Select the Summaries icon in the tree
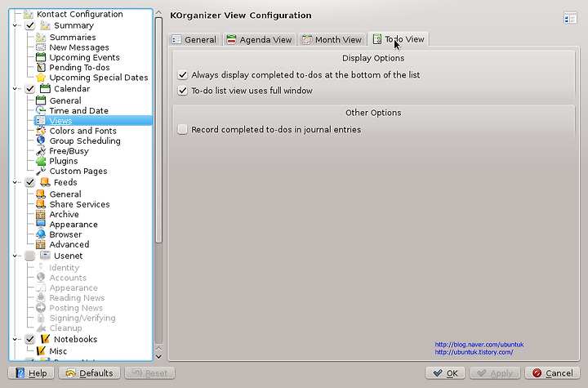The image size is (588, 388). point(41,37)
